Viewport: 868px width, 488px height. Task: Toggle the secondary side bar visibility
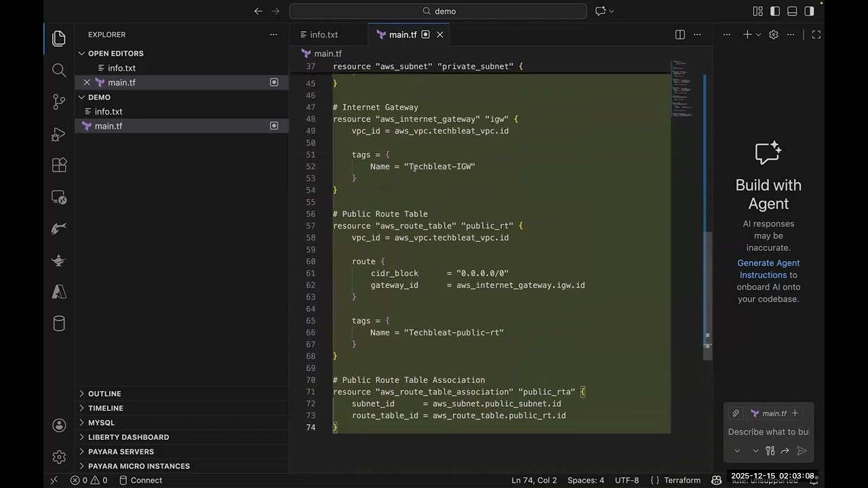(x=809, y=11)
